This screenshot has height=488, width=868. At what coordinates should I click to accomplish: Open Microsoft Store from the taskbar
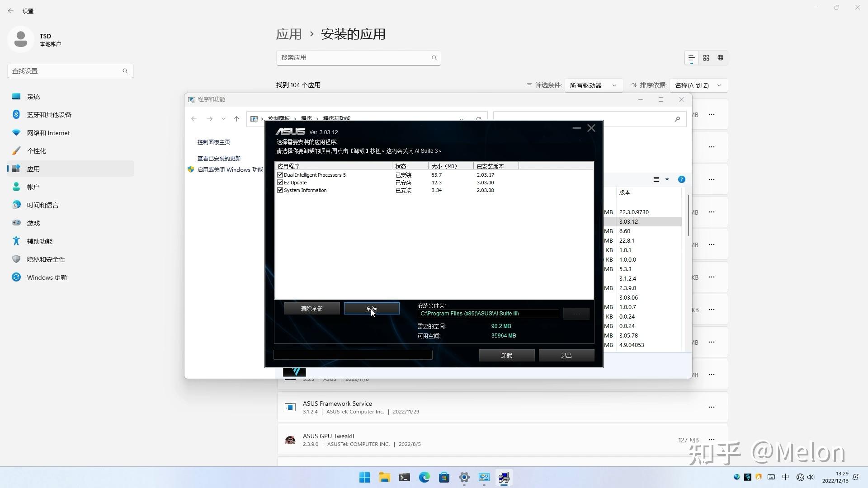(x=444, y=477)
